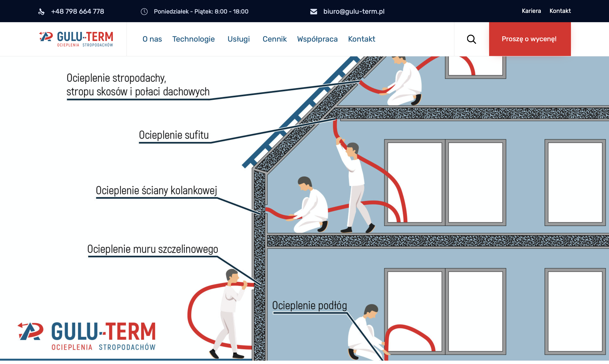Click the label Ocieplenie stropodachy, stropu skosów
609x364 pixels.
(x=138, y=85)
